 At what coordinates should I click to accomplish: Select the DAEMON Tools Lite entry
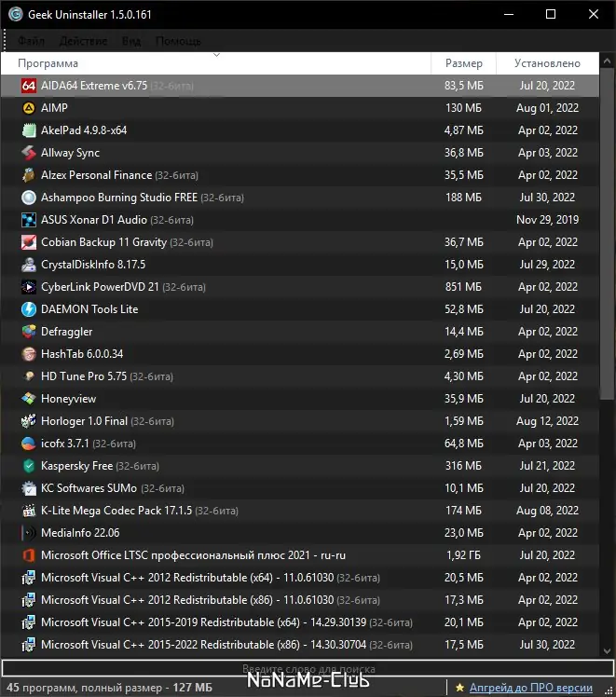[x=89, y=309]
